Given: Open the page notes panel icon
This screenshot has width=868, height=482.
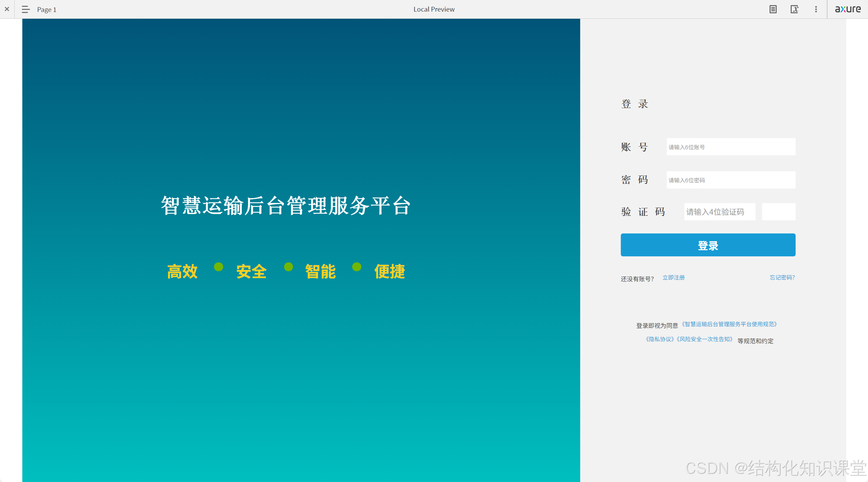Looking at the screenshot, I should click(773, 9).
